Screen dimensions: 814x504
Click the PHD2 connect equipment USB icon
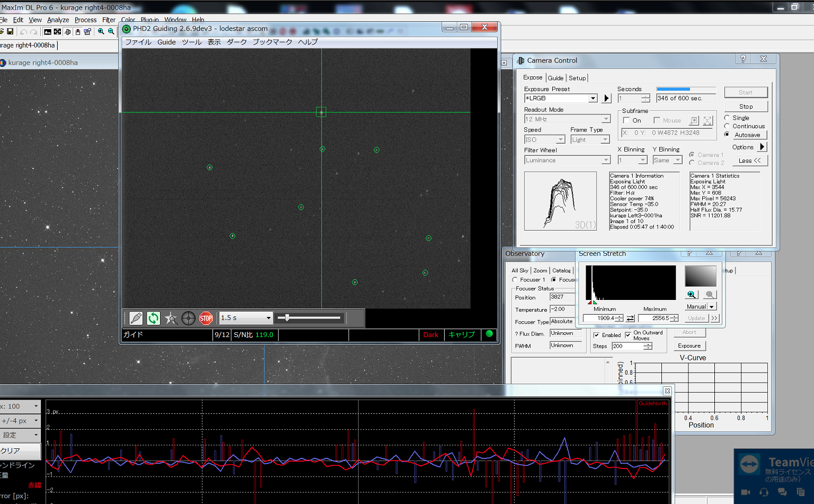tap(136, 318)
